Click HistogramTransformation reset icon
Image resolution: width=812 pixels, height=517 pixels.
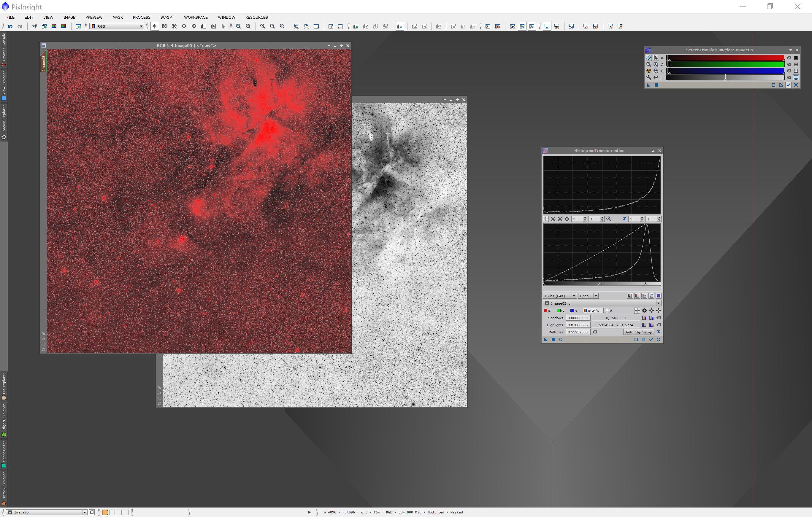tap(658, 340)
